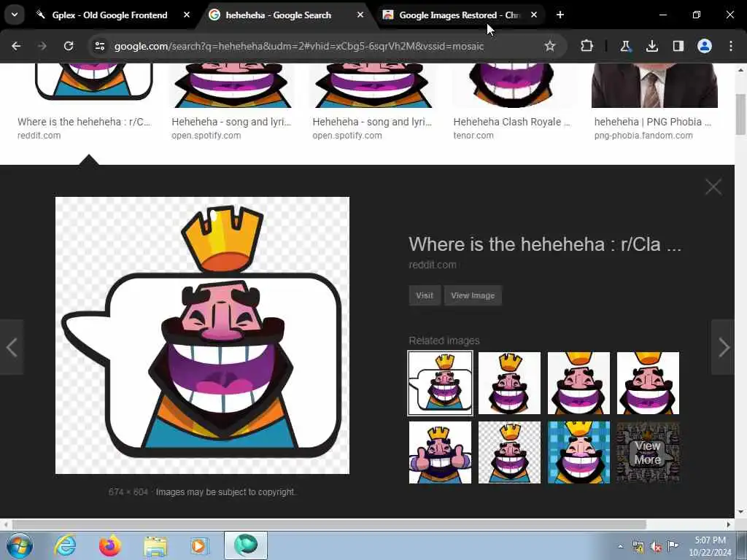Click the vertical scrollbar down arrow
The image size is (747, 560).
click(x=741, y=513)
